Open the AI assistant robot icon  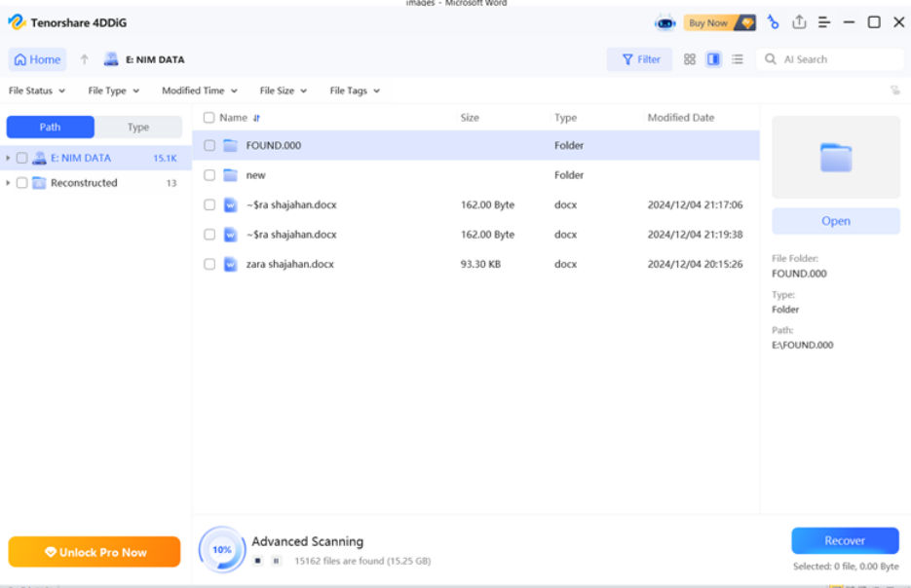[665, 23]
